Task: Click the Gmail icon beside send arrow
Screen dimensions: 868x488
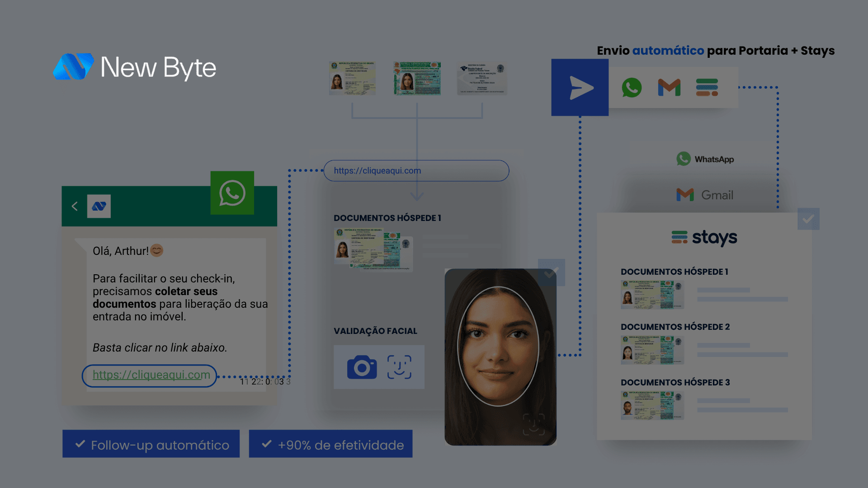Action: 669,87
